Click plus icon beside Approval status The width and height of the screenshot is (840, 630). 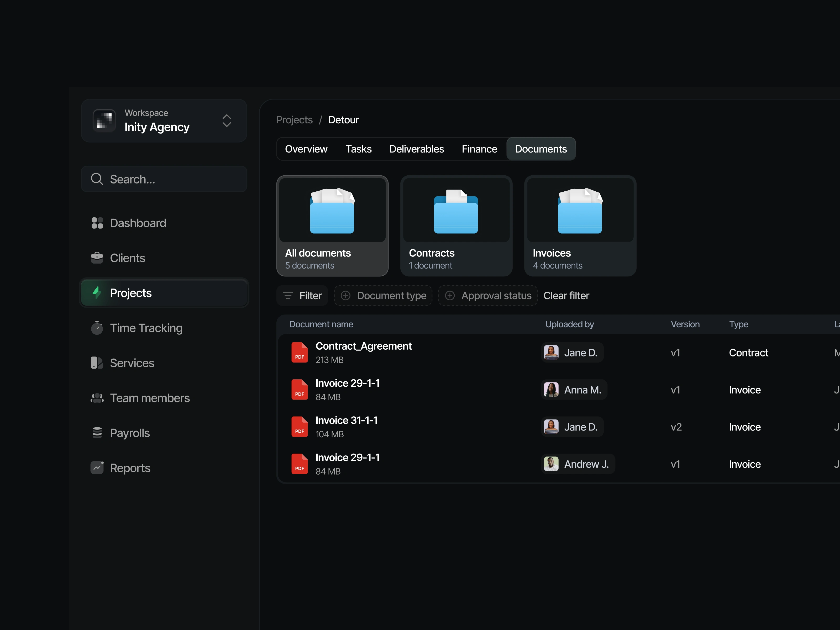tap(450, 295)
